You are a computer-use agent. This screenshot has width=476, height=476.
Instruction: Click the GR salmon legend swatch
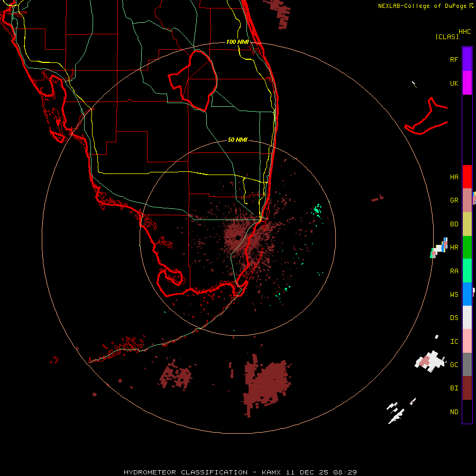(467, 200)
